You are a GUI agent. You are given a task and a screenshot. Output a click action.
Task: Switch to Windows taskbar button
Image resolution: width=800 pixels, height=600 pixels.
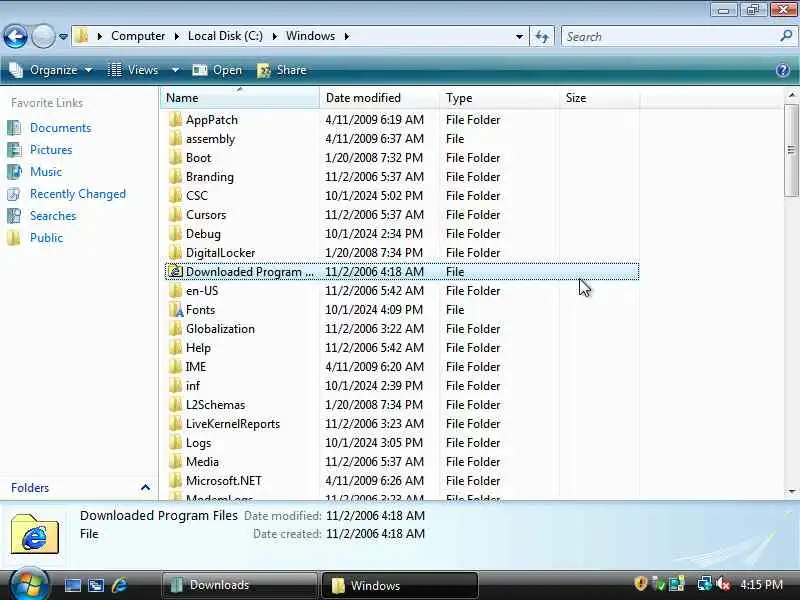[x=399, y=585]
